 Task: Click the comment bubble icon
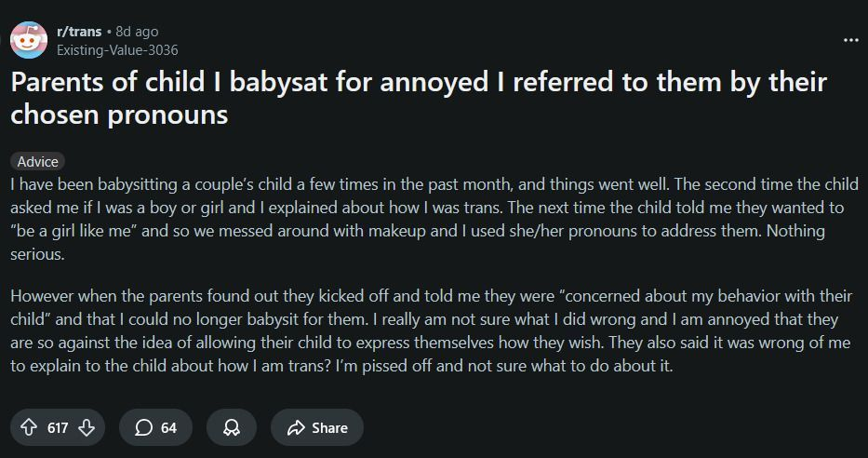click(x=144, y=427)
